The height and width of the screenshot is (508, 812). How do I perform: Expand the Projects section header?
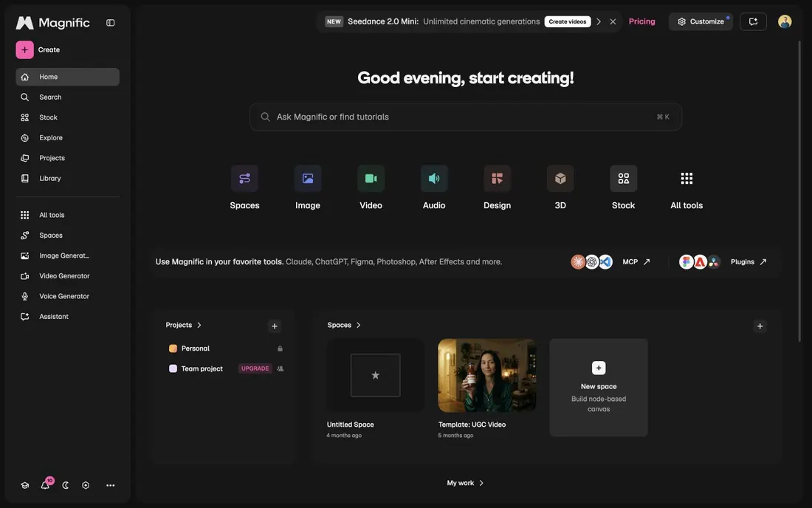tap(183, 325)
